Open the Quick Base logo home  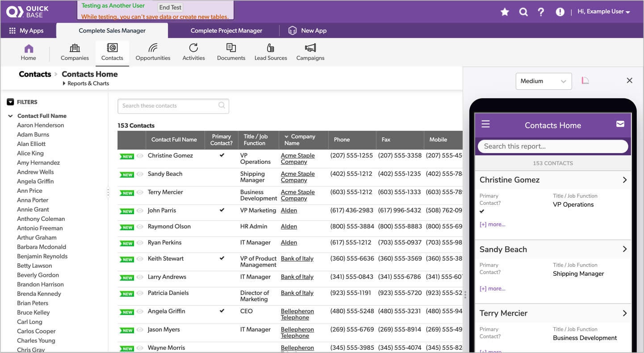[27, 12]
